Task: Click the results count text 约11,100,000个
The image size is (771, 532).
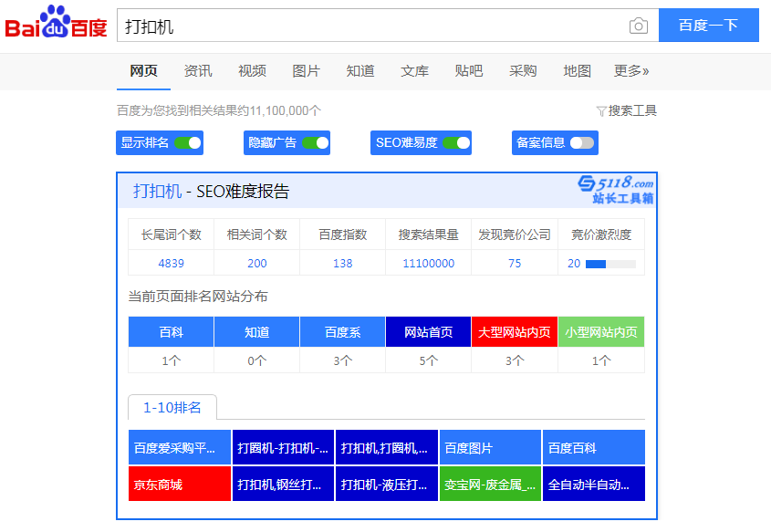Action: point(280,110)
